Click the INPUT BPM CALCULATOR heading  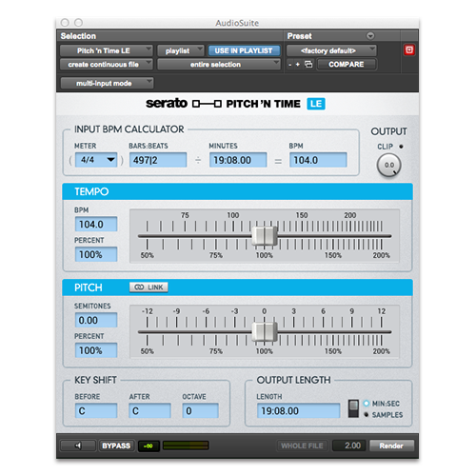pyautogui.click(x=129, y=129)
